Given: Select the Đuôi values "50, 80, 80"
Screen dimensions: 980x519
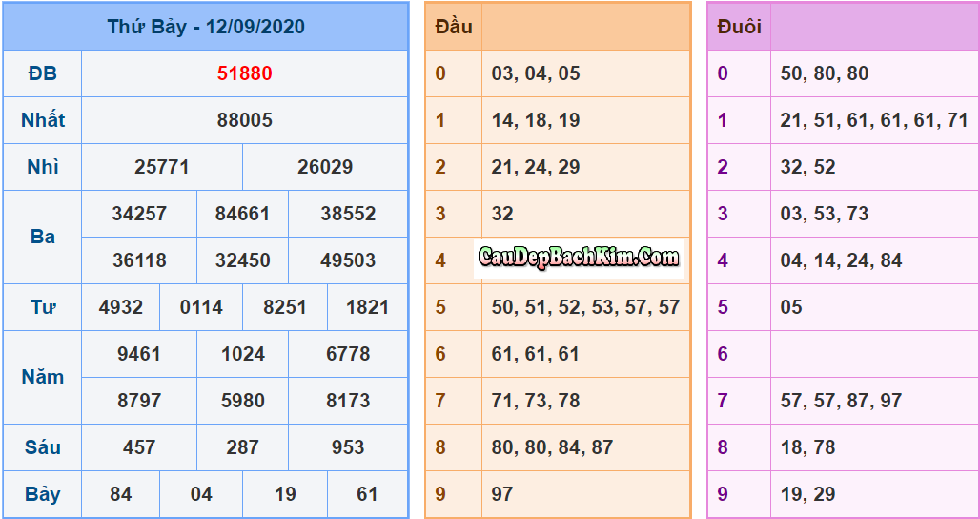Looking at the screenshot, I should pos(825,73).
